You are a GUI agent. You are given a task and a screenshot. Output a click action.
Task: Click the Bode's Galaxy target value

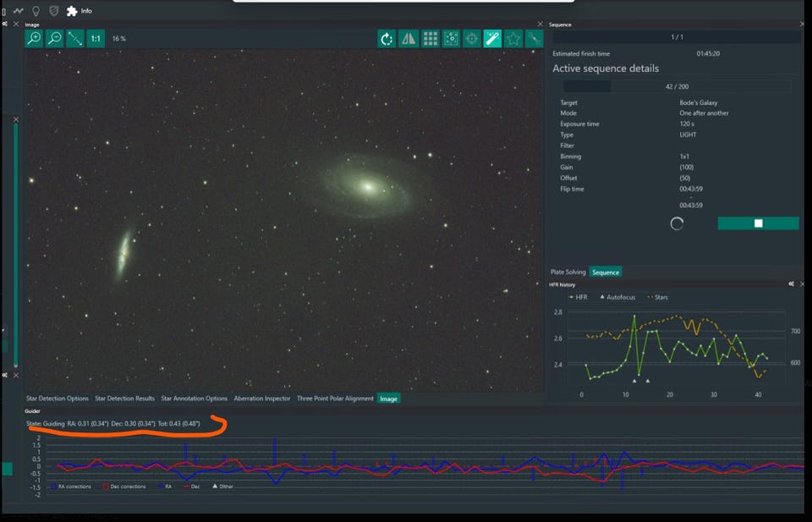tap(698, 102)
